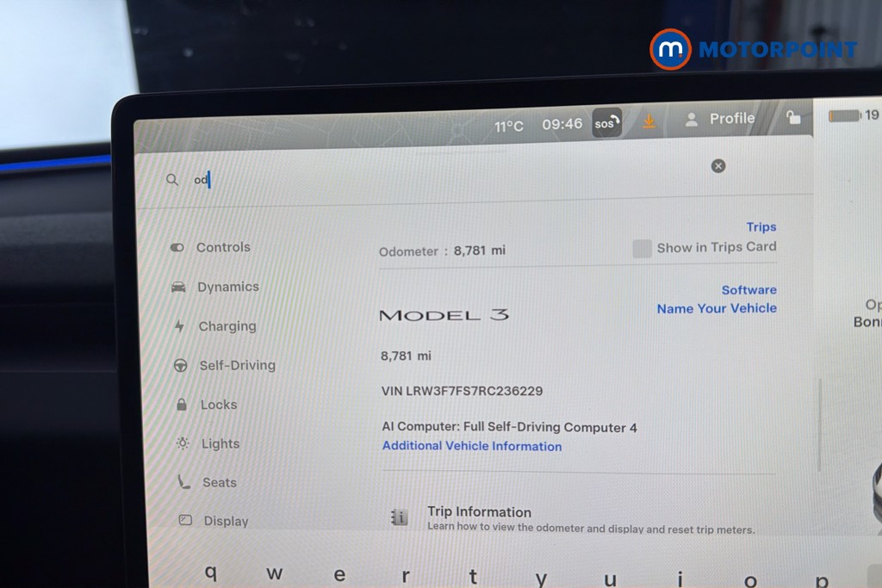Open the Controls menu
The height and width of the screenshot is (588, 882).
pyautogui.click(x=222, y=247)
